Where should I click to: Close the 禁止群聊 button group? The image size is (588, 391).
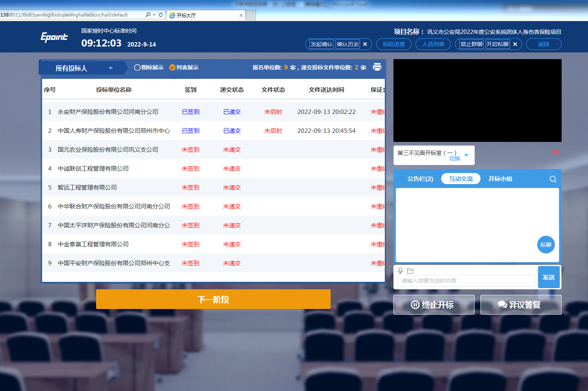click(515, 44)
